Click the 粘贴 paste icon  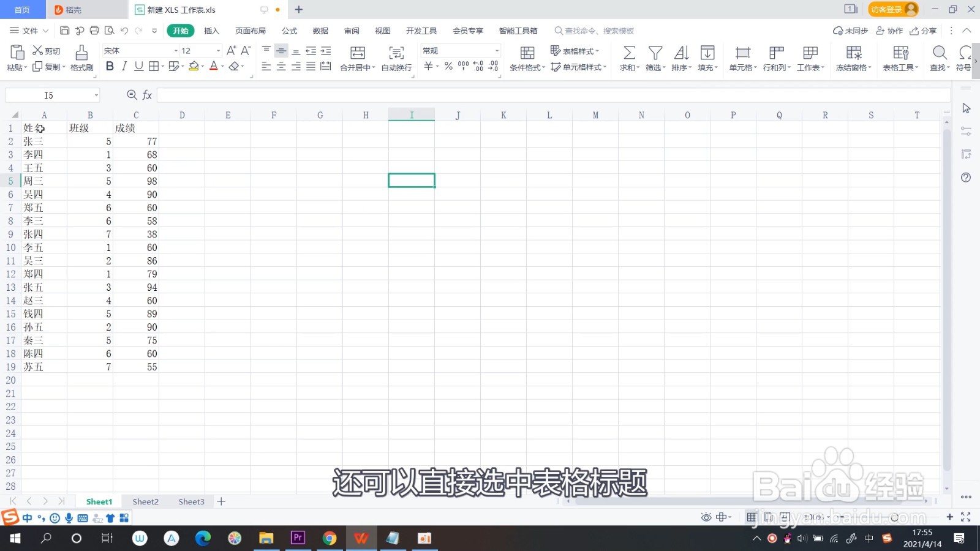coord(17,53)
